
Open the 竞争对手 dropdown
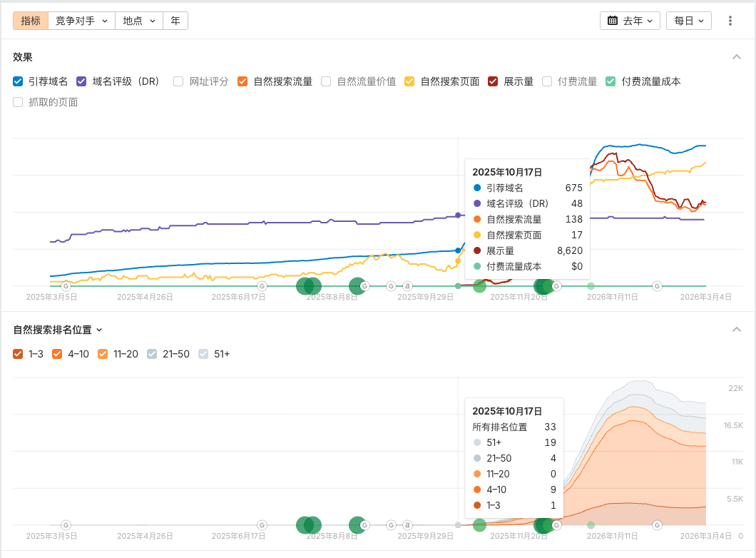click(x=81, y=20)
